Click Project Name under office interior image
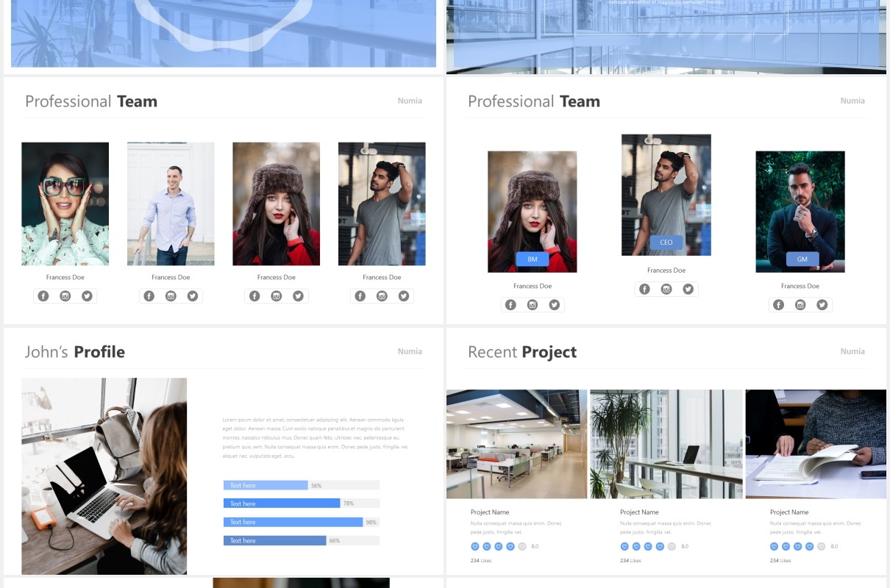890x588 pixels. (490, 512)
